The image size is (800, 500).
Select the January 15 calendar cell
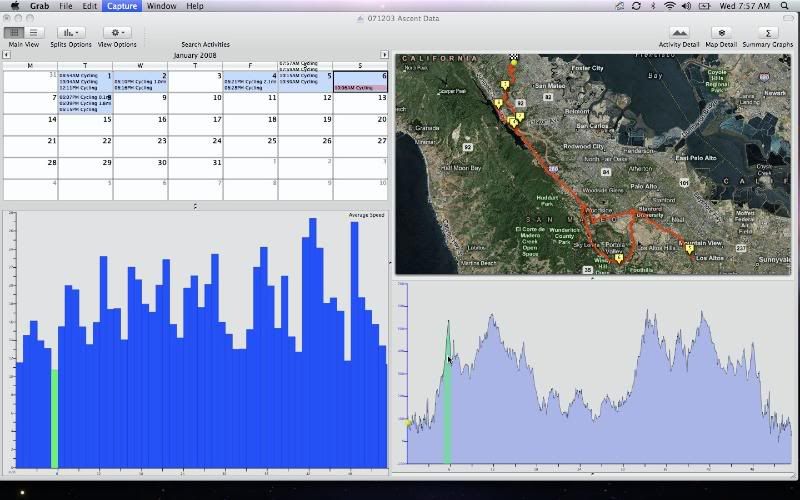[85, 125]
